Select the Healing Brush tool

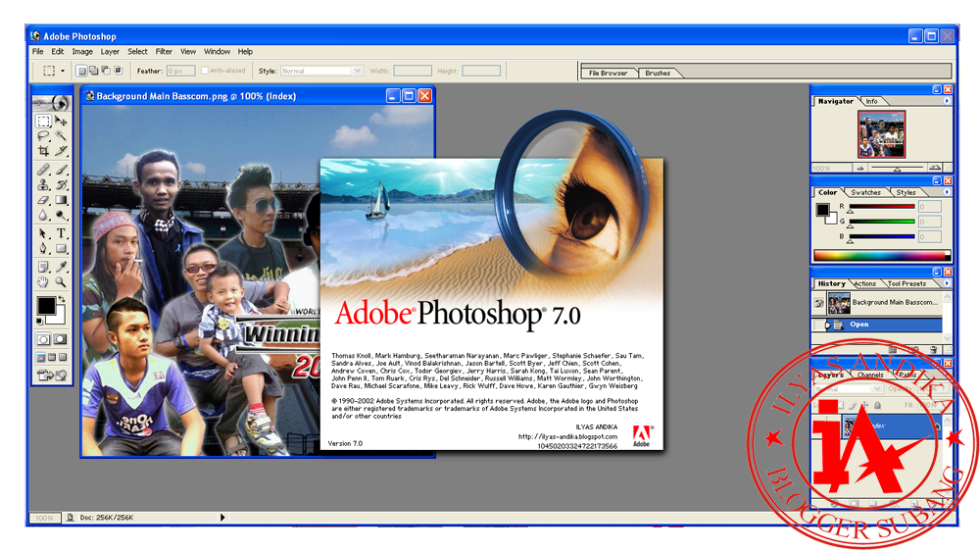(44, 170)
